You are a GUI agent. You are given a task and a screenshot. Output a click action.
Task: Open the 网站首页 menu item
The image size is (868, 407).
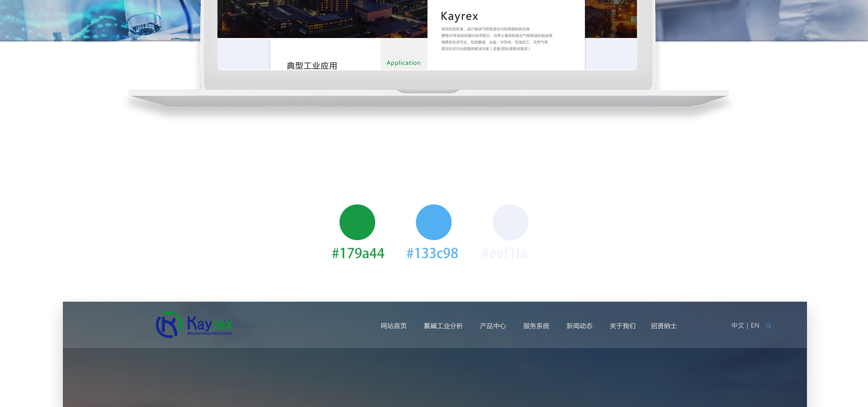point(393,326)
